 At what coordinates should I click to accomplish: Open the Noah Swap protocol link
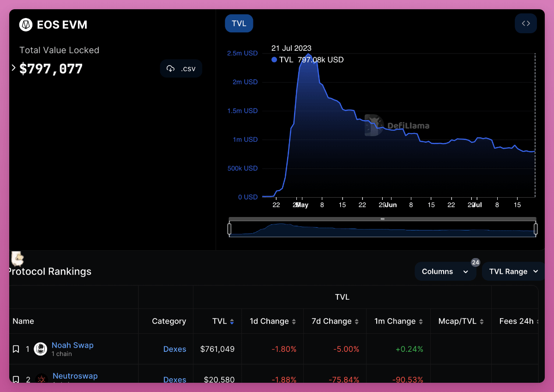(x=72, y=345)
